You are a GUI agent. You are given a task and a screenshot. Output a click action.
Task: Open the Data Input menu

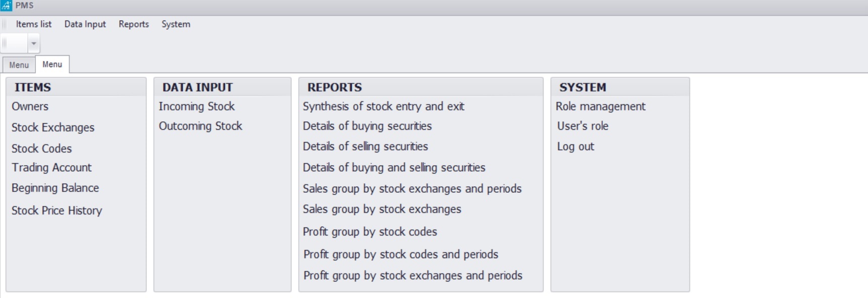[85, 24]
